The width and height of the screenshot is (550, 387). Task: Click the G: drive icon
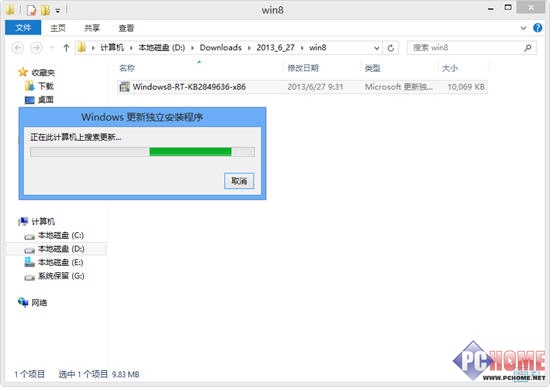pyautogui.click(x=29, y=278)
